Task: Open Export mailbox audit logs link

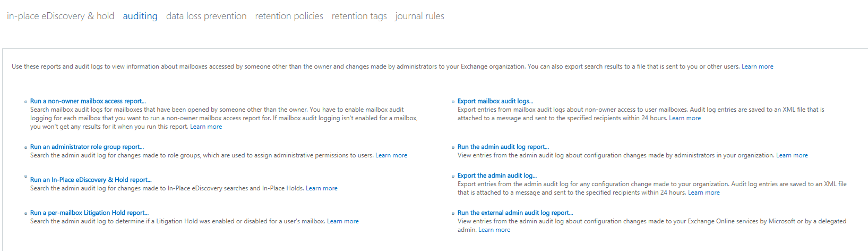Action: click(495, 101)
